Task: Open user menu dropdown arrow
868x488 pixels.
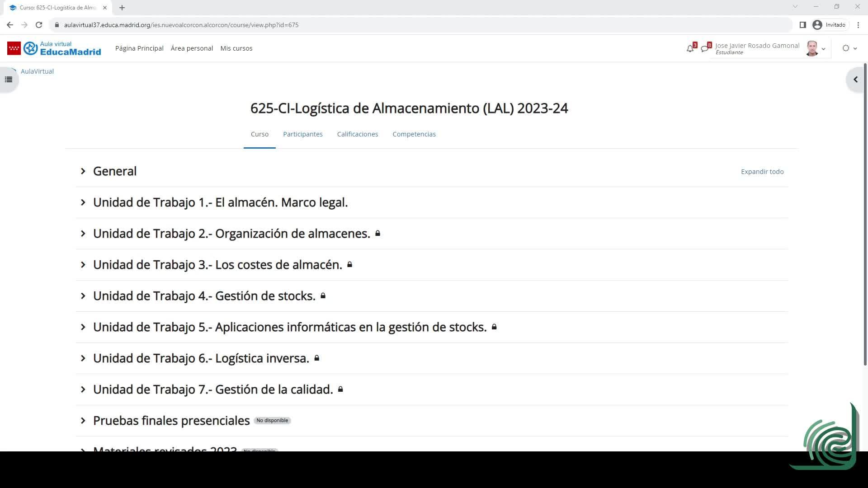Action: click(824, 49)
